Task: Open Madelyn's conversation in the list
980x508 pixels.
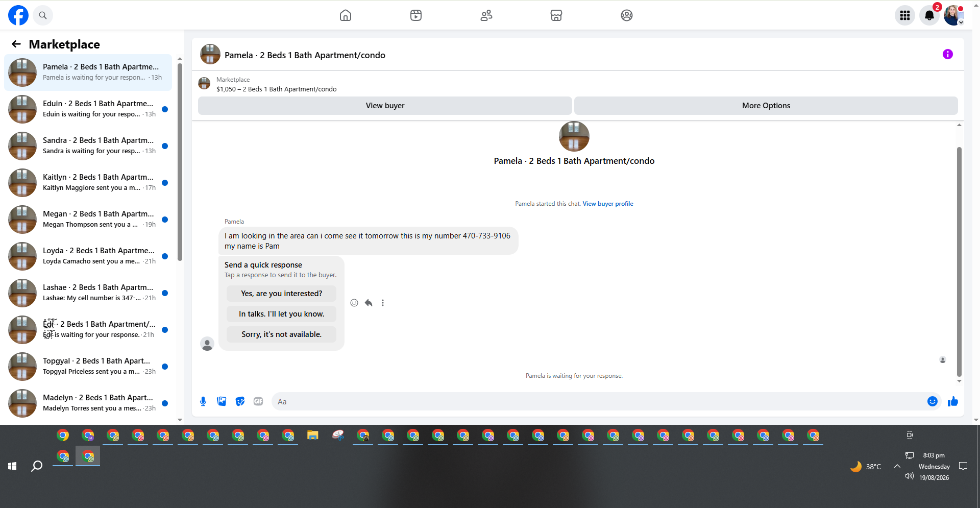Action: [x=88, y=403]
